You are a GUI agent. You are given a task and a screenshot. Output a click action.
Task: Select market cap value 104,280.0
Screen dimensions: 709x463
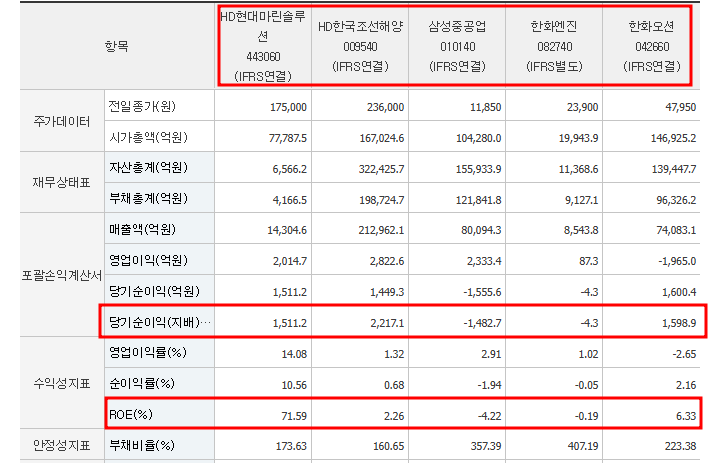click(x=479, y=138)
